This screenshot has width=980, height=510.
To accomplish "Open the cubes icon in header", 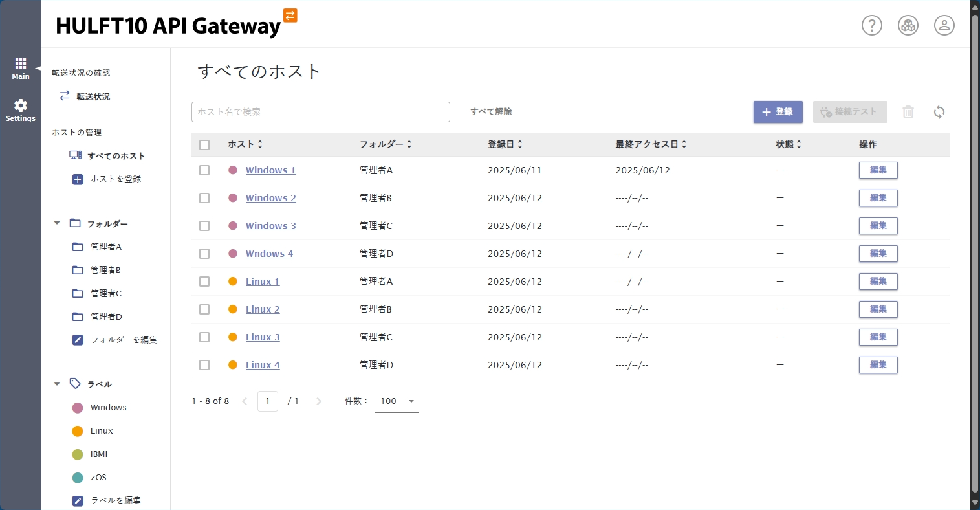I will click(908, 25).
